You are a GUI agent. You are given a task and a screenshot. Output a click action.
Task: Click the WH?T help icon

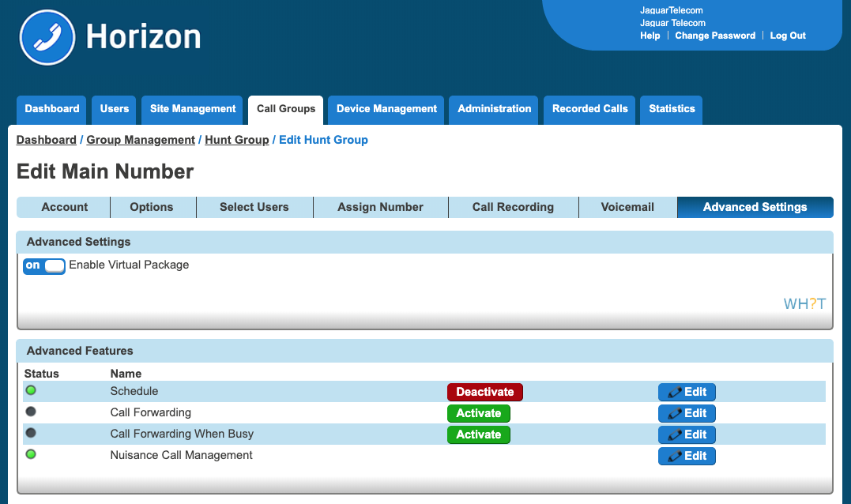click(804, 304)
